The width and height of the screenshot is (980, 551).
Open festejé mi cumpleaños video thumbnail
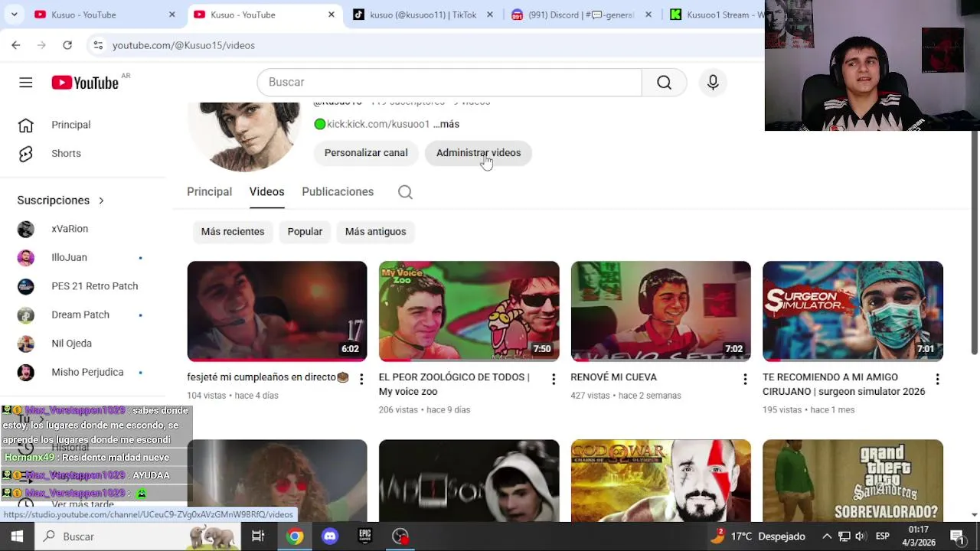[277, 311]
